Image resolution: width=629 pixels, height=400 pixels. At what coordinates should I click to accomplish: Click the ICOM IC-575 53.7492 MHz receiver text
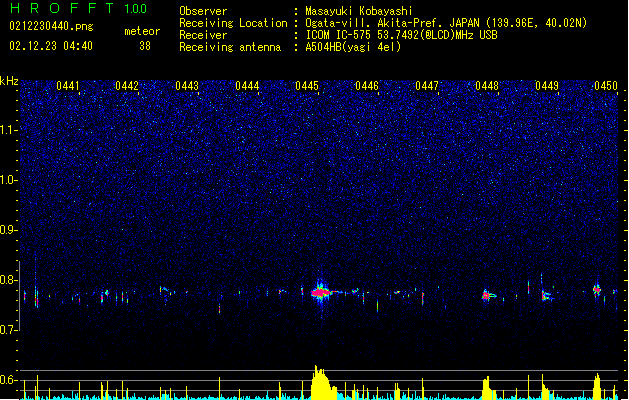coord(401,35)
